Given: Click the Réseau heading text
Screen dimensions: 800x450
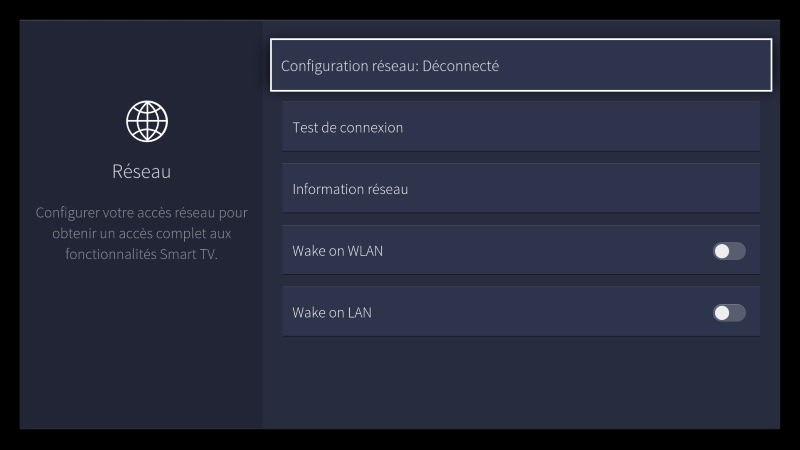Looking at the screenshot, I should point(141,172).
